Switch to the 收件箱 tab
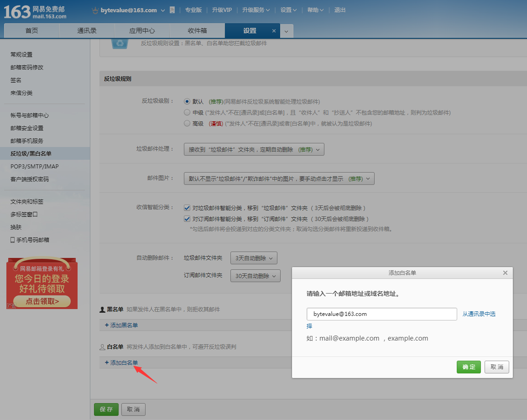The width and height of the screenshot is (527, 420). (x=197, y=31)
